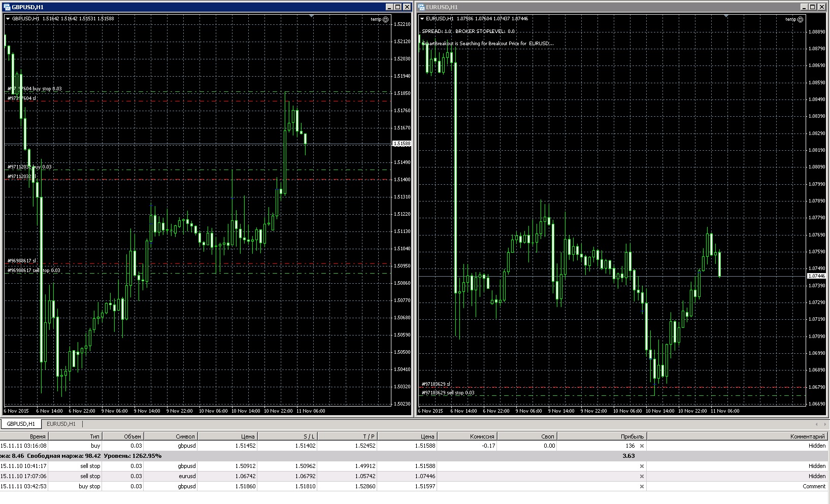Click the 1.52210 price level on GBPUSD scale
The width and height of the screenshot is (830, 504).
coord(402,24)
